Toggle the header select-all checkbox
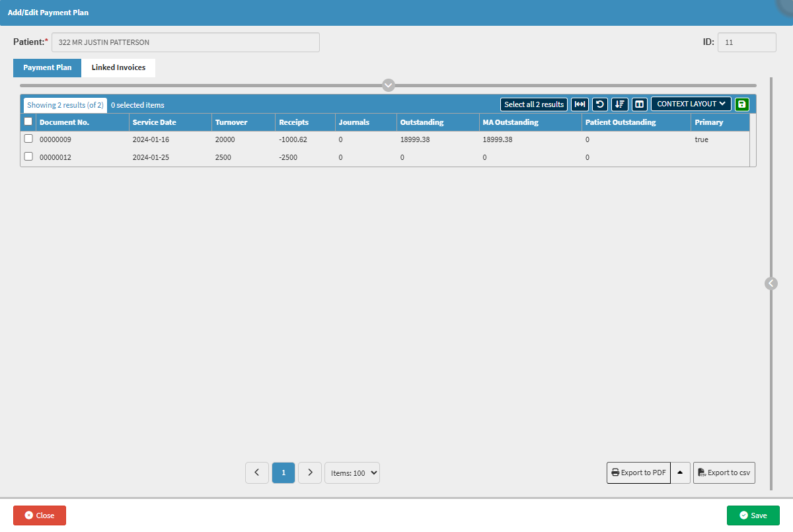Image resolution: width=793 pixels, height=532 pixels. tap(28, 122)
